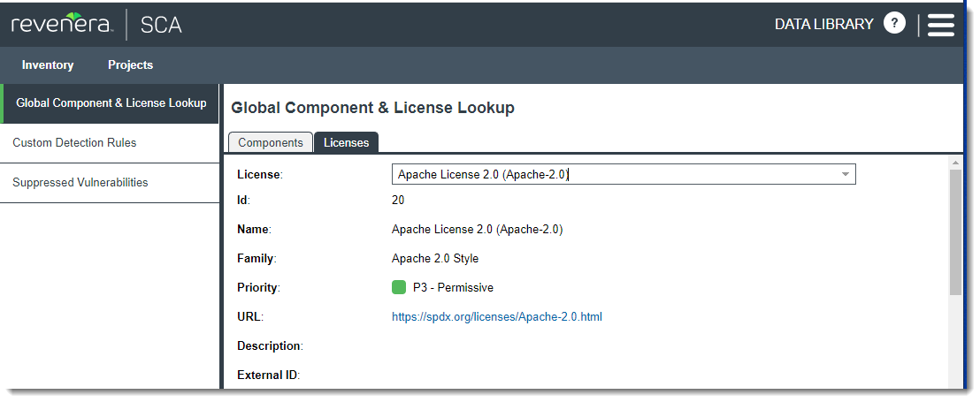Open the hamburger main menu
The height and width of the screenshot is (402, 980).
click(940, 25)
